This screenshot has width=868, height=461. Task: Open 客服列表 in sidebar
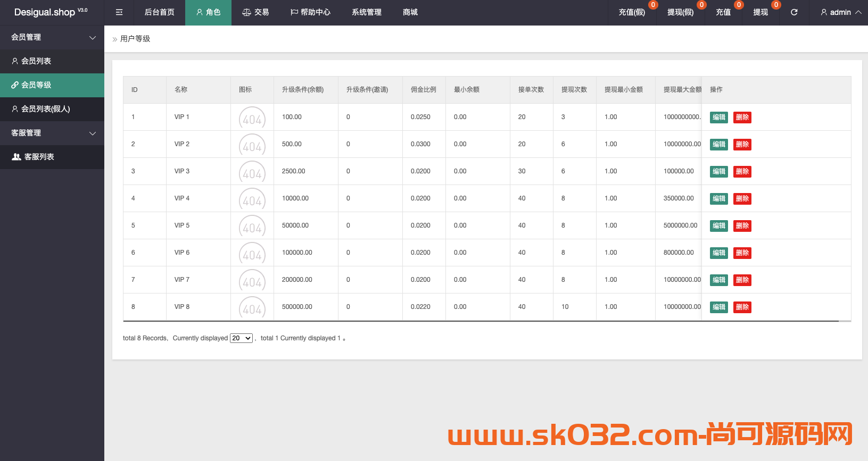pyautogui.click(x=52, y=157)
